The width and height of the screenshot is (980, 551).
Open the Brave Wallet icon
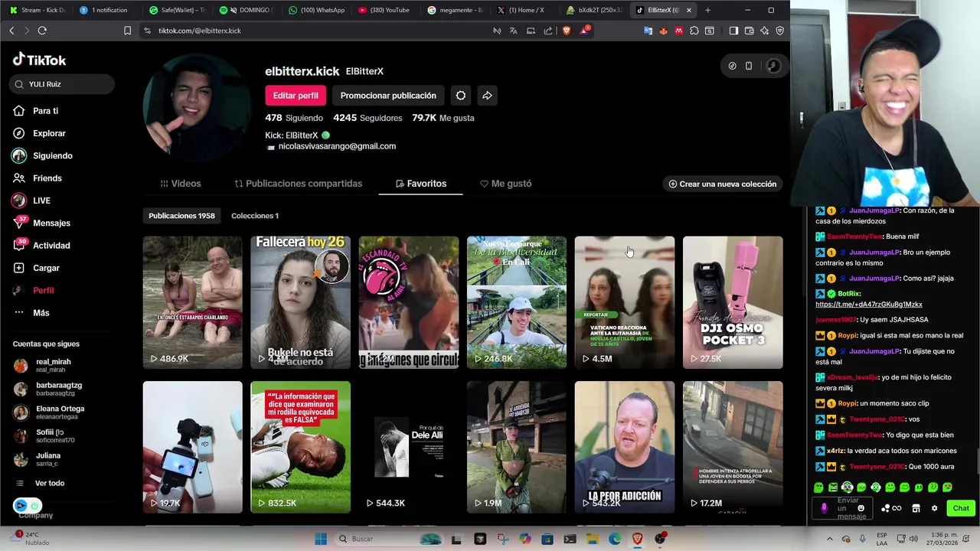coord(749,31)
